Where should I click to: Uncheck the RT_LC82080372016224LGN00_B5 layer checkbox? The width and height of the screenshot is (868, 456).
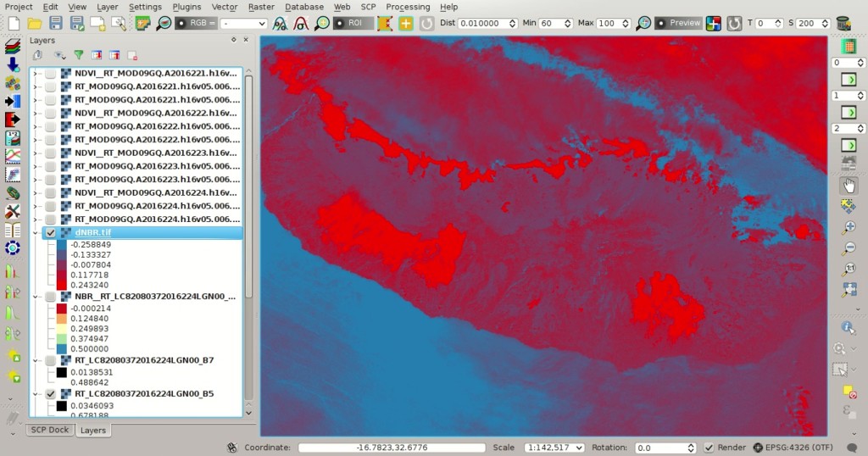click(50, 394)
